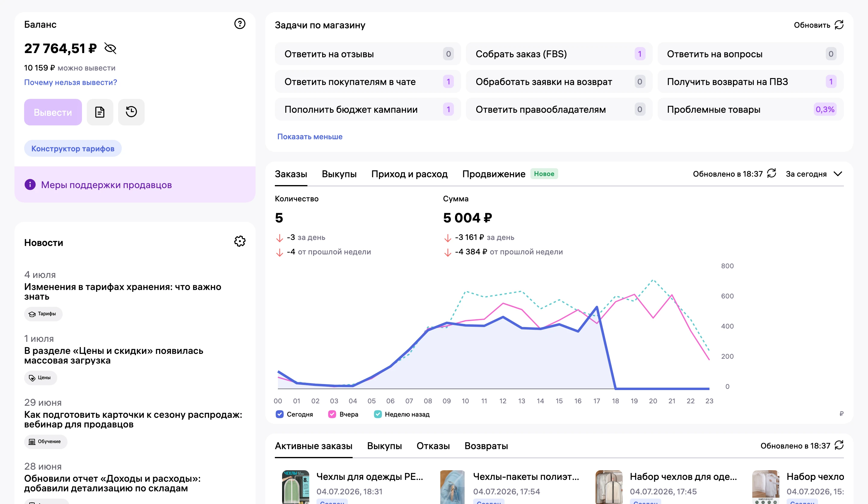Open news on Цены и скидки массовая загрузка

[x=114, y=355]
